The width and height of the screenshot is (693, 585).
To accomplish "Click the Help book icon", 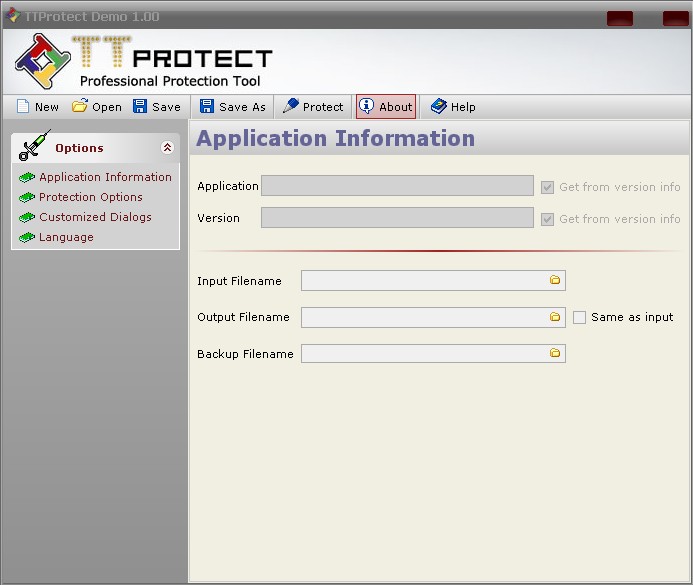I will [x=439, y=106].
